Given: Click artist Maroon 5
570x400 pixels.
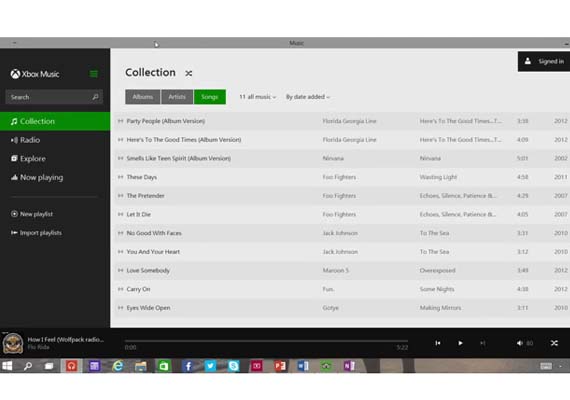Looking at the screenshot, I should point(336,270).
